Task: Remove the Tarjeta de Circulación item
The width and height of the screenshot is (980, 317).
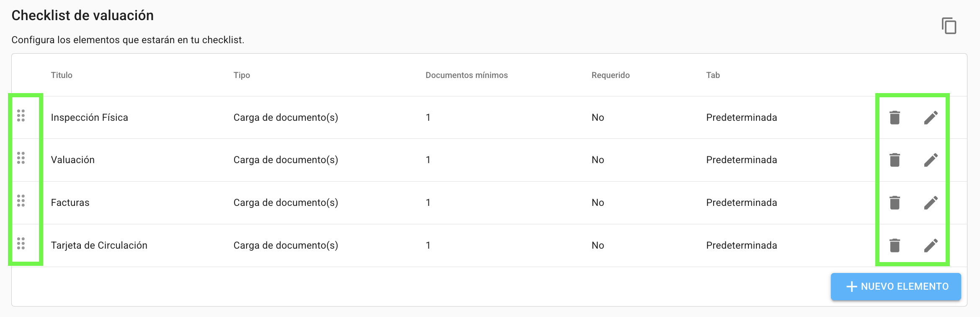Action: click(895, 245)
